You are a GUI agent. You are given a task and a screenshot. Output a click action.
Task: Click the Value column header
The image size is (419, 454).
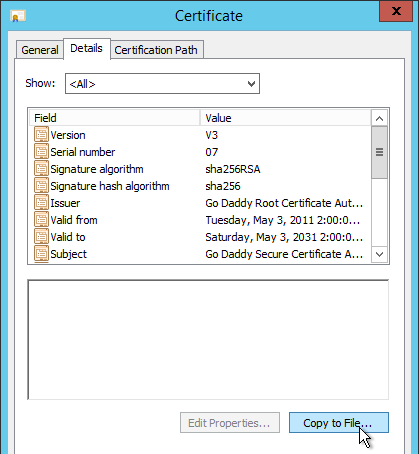(x=285, y=118)
